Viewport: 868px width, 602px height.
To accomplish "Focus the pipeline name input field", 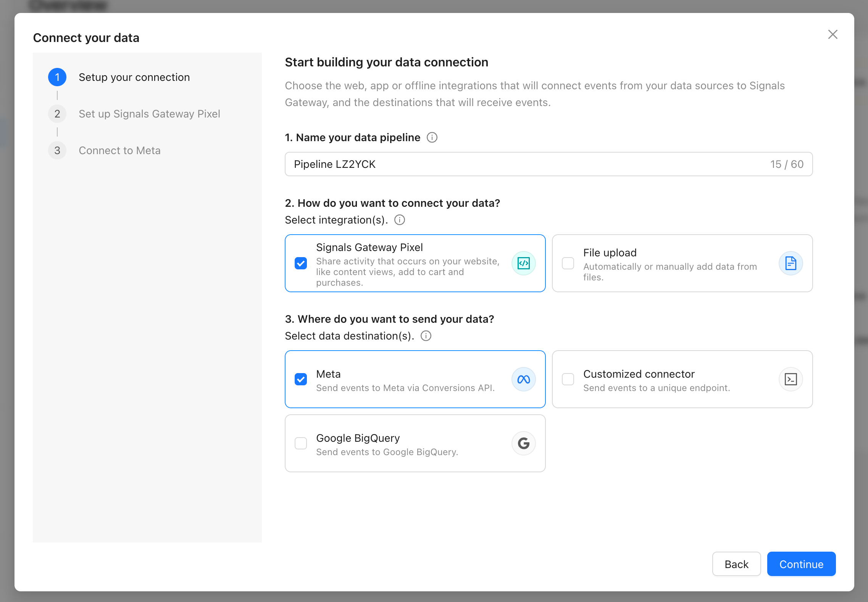I will click(549, 164).
